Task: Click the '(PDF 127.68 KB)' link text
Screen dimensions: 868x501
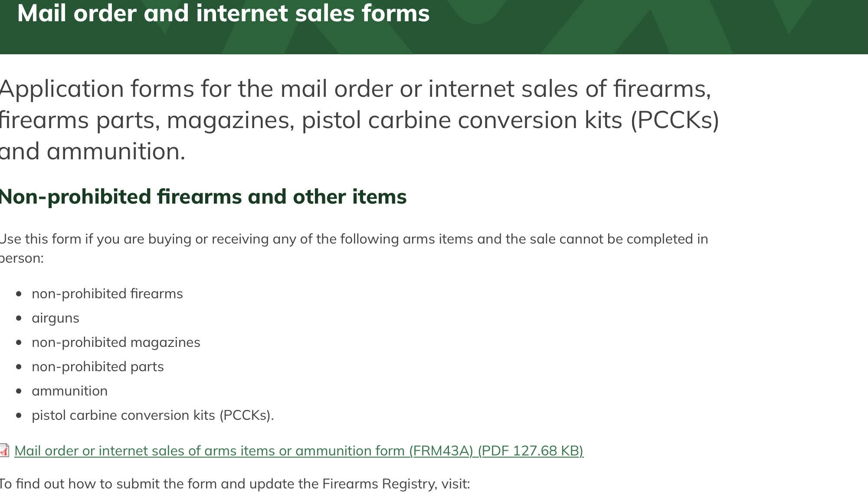Action: (x=531, y=451)
